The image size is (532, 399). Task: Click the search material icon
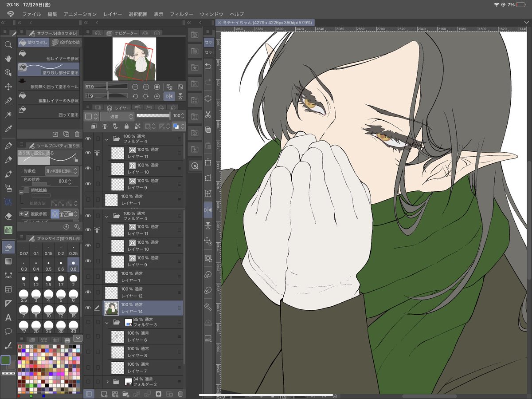click(194, 166)
